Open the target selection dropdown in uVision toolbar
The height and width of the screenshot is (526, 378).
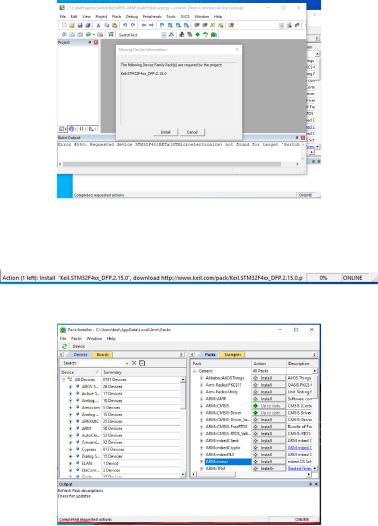pyautogui.click(x=164, y=35)
